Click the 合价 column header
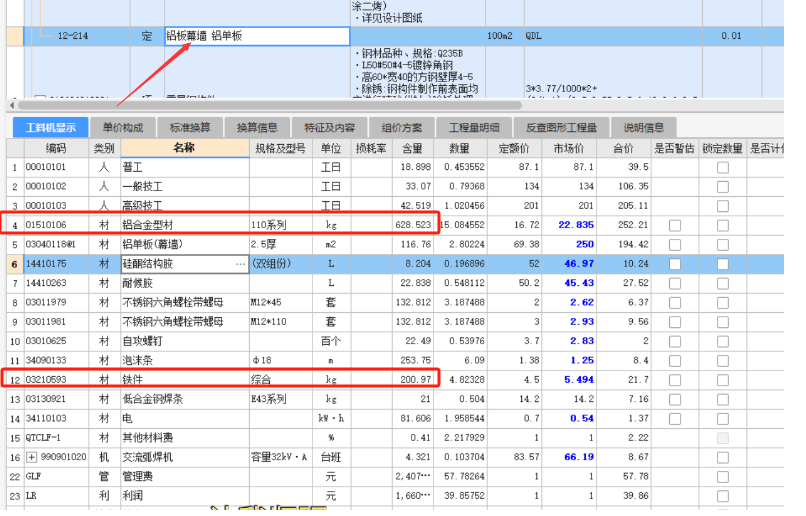This screenshot has height=516, width=806. (624, 148)
